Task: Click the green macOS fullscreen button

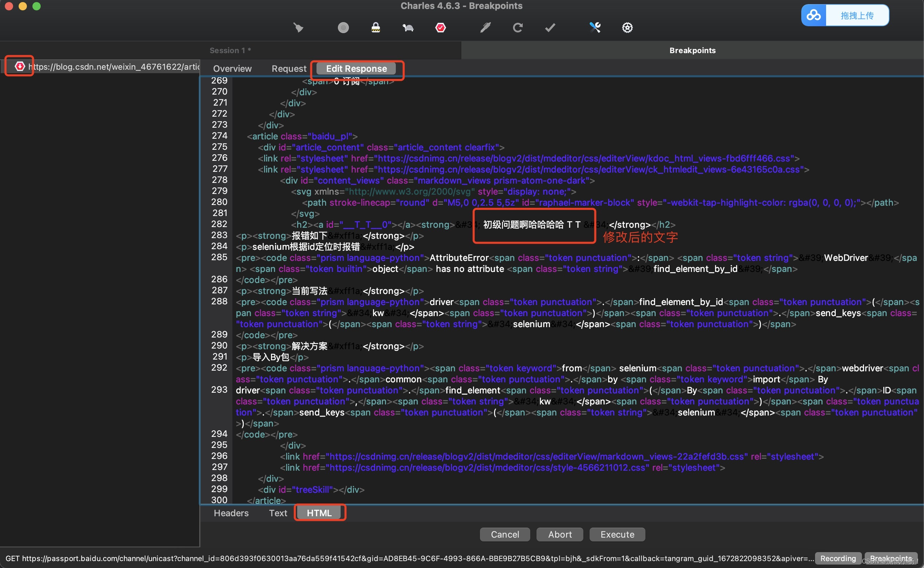Action: 37,6
